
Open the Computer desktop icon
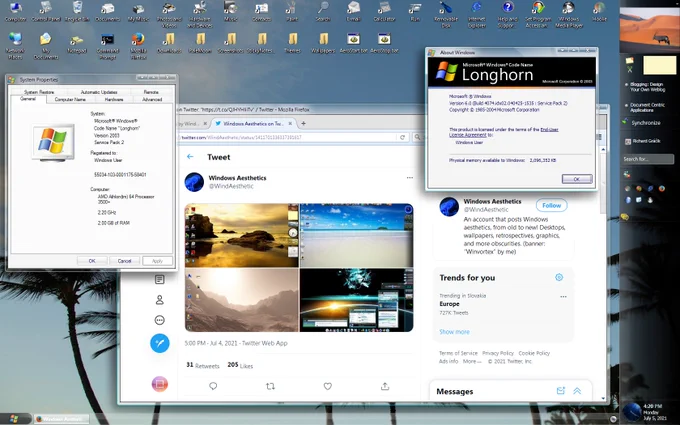click(x=16, y=11)
